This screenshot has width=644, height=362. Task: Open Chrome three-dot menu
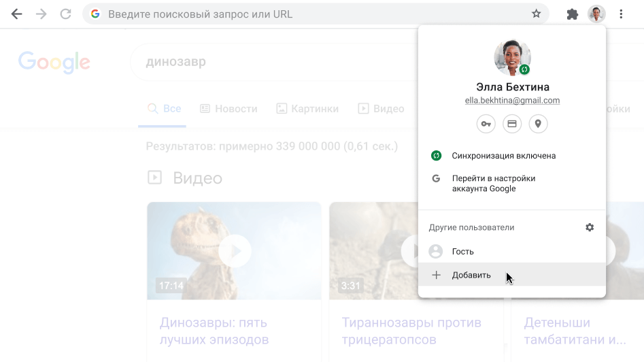[621, 14]
